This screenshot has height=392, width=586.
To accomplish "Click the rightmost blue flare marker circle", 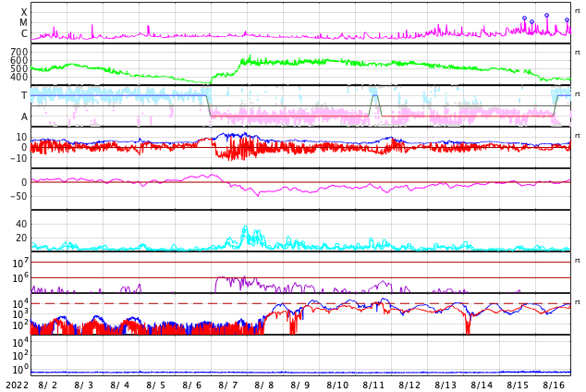I will tap(567, 19).
